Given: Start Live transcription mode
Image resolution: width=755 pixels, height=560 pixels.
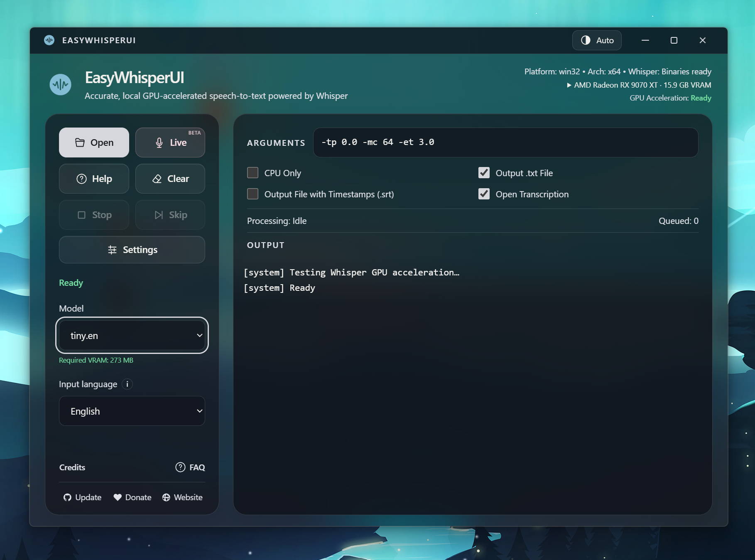Looking at the screenshot, I should [x=170, y=142].
